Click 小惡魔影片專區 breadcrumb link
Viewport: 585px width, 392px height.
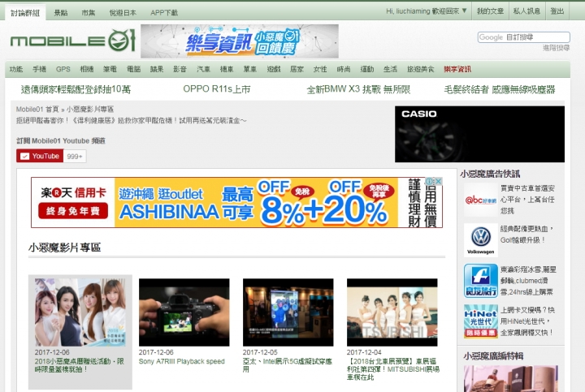pos(90,110)
